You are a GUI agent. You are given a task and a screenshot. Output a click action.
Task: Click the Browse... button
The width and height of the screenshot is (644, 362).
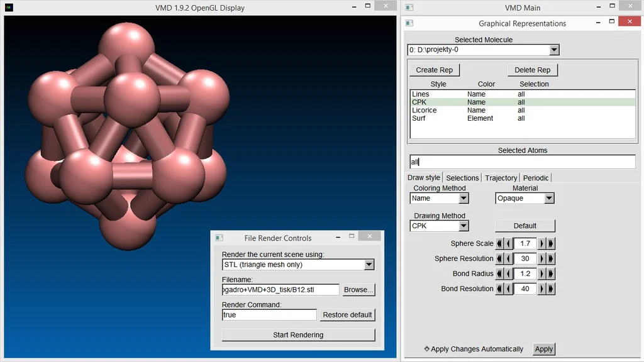click(358, 289)
